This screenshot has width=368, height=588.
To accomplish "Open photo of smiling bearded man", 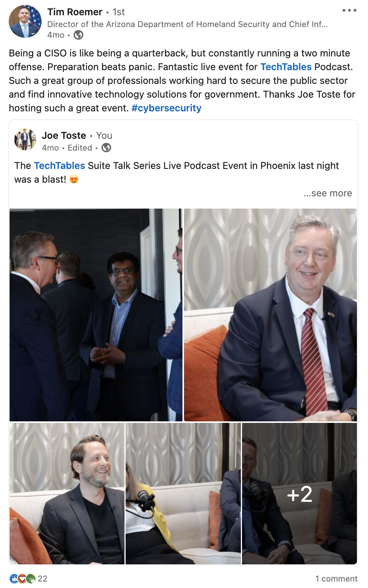I will (x=67, y=493).
